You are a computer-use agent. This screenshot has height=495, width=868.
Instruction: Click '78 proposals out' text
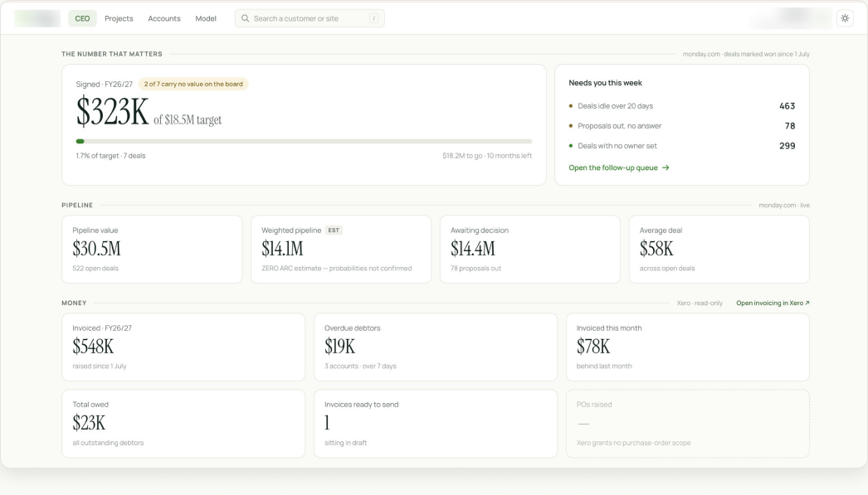[475, 269]
